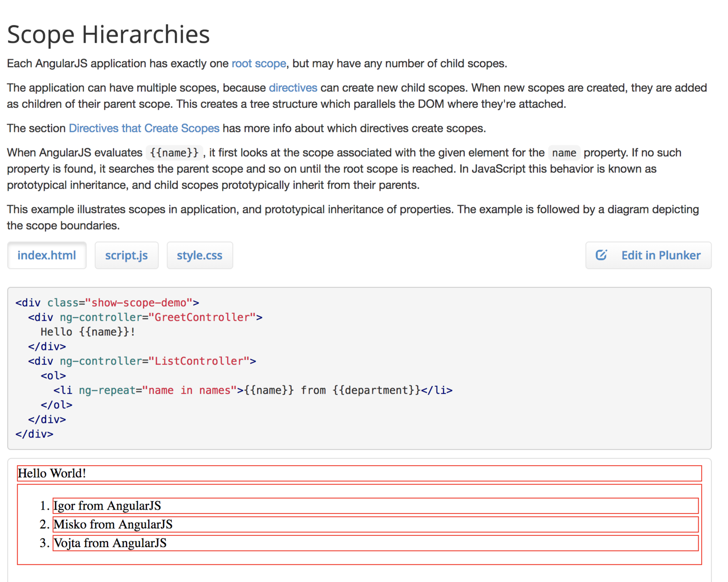728x582 pixels.
Task: Click the ng-repeat name in names line
Action: point(253,390)
